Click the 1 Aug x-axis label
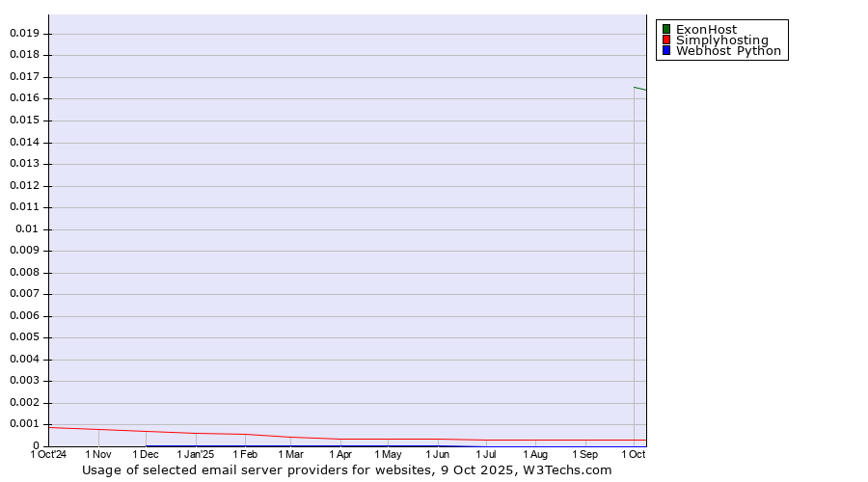 (x=535, y=454)
